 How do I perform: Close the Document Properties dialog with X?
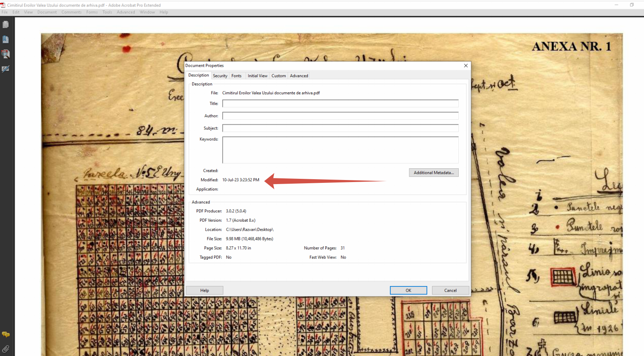[x=466, y=66]
